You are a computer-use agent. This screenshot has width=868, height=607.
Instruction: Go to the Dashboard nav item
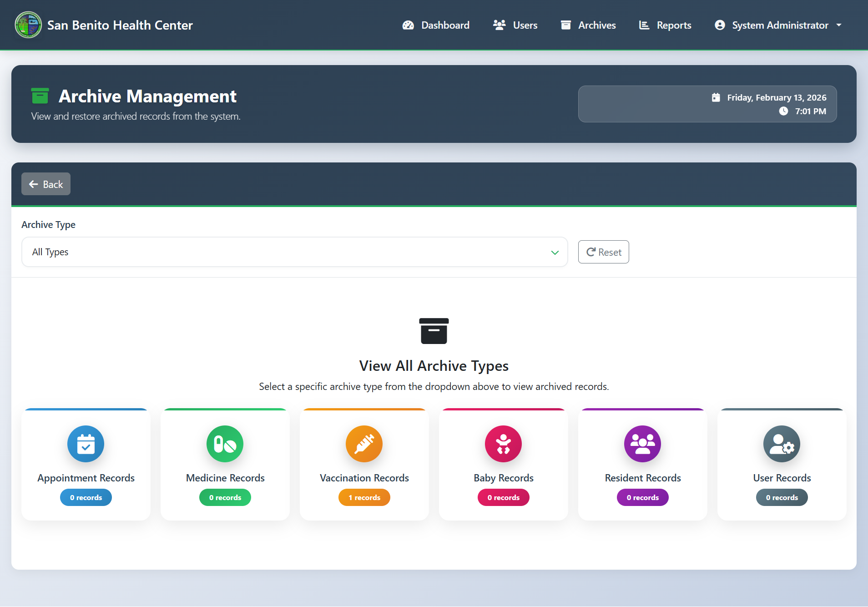pos(436,25)
